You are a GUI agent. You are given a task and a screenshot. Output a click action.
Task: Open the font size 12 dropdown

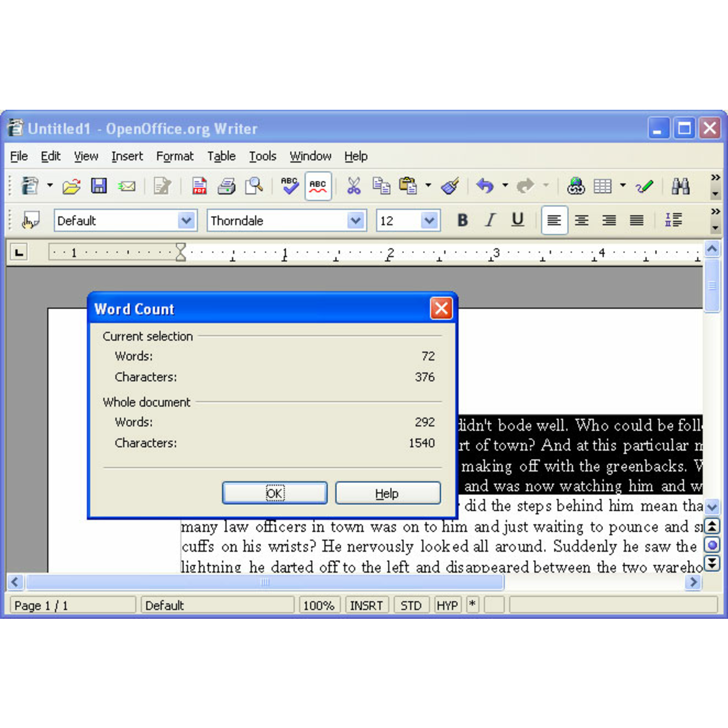click(x=430, y=221)
